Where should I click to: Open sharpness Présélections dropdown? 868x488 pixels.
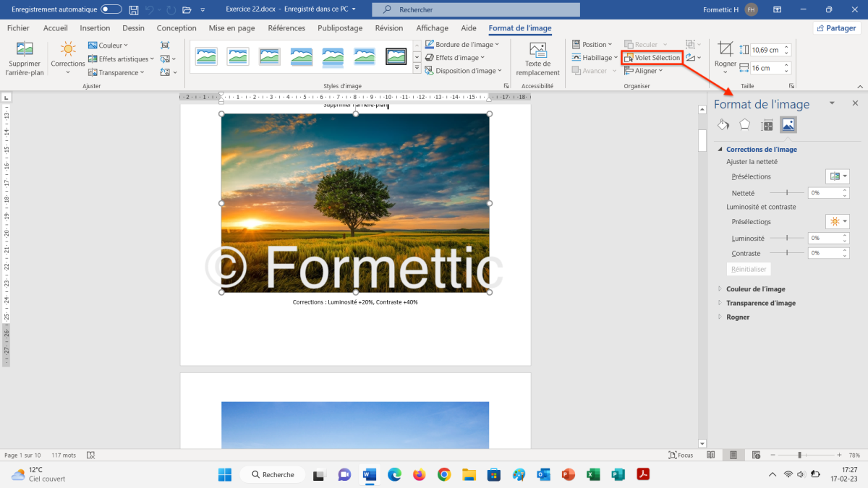837,176
